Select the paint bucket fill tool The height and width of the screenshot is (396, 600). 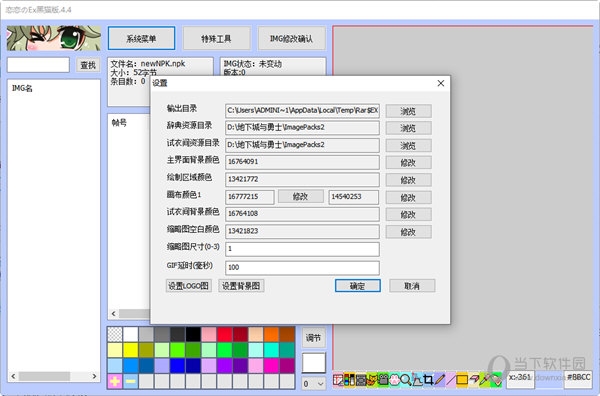[496, 380]
